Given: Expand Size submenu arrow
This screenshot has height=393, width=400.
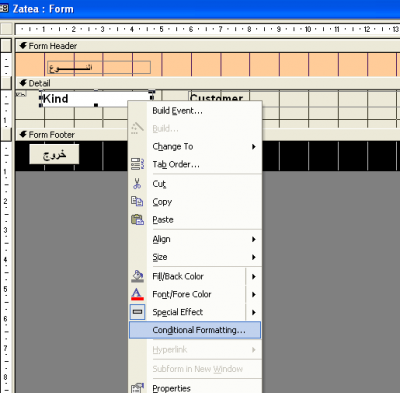Looking at the screenshot, I should 254,257.
